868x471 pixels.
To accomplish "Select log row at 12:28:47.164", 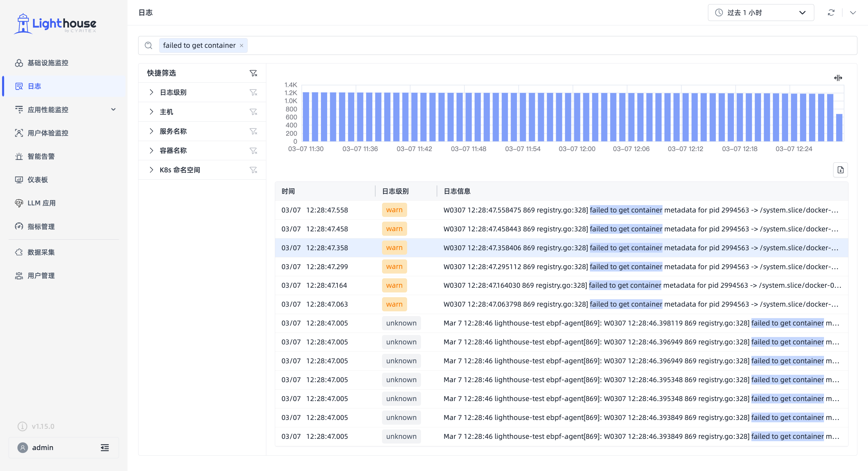I will point(561,285).
